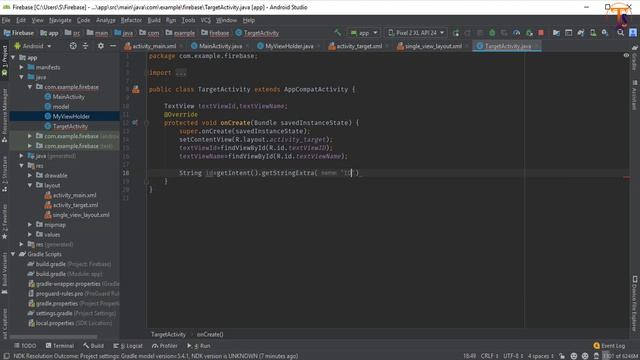640x360 pixels.
Task: Click the read-only lock icon in status bar
Action: point(562,356)
